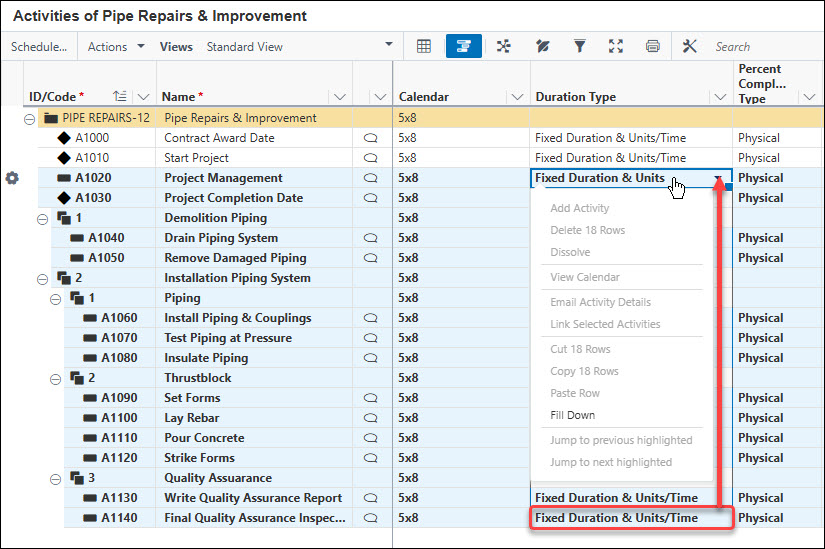The width and height of the screenshot is (825, 549).
Task: Collapse the Thrustblock WBS group
Action: [x=55, y=380]
